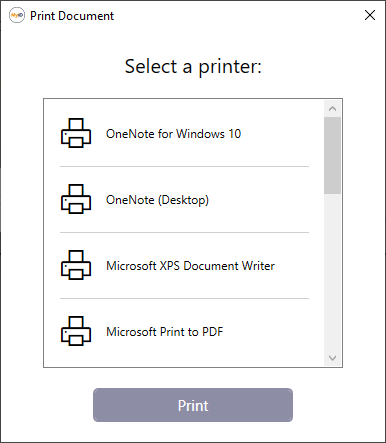Click the 'Select a printer:' heading
Screen dimensions: 386x443
click(x=193, y=66)
